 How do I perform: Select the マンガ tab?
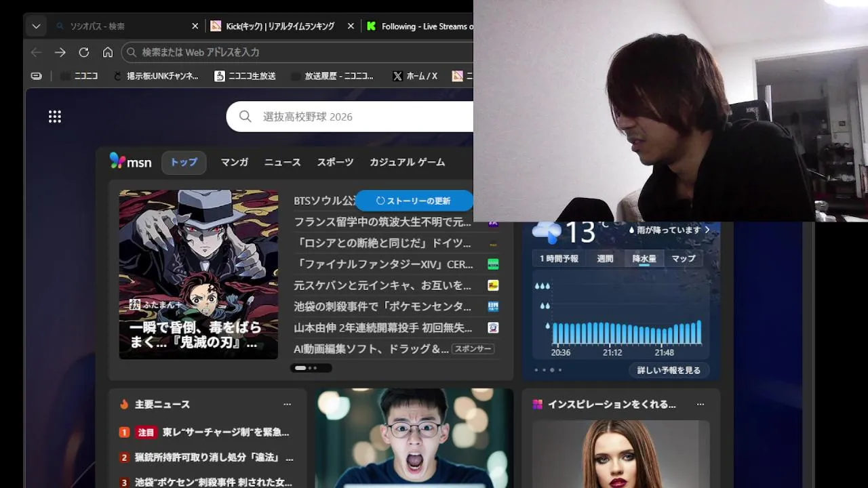pos(235,163)
